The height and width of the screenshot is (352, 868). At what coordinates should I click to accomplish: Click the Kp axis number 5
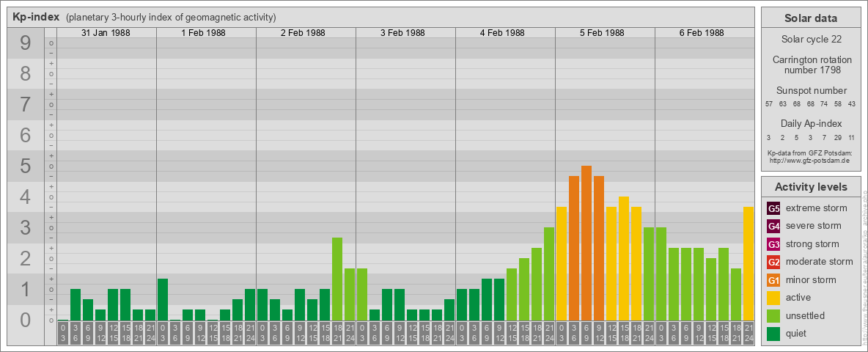tap(26, 166)
